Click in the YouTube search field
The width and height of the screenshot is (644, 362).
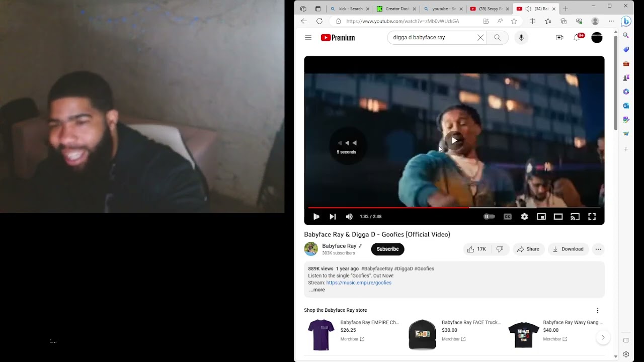[x=433, y=38]
